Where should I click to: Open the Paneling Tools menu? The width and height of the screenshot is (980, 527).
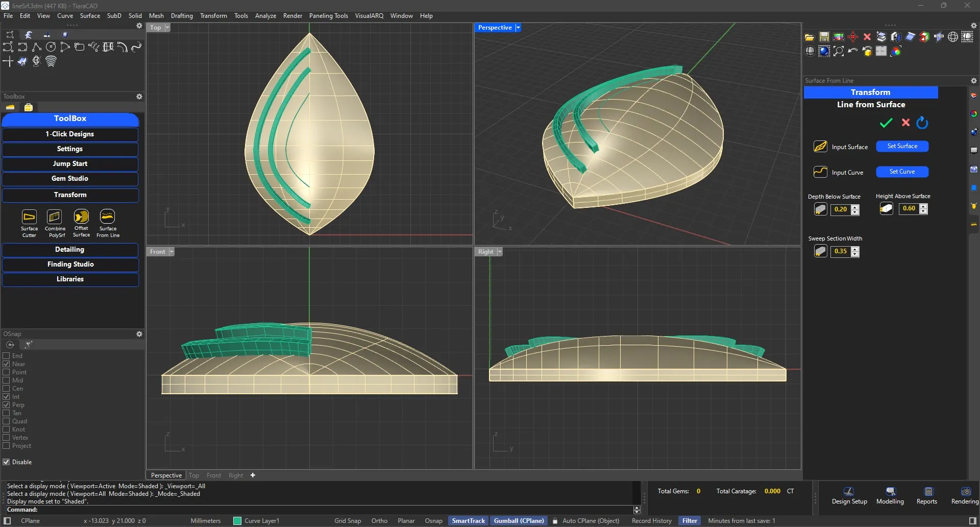[x=328, y=16]
